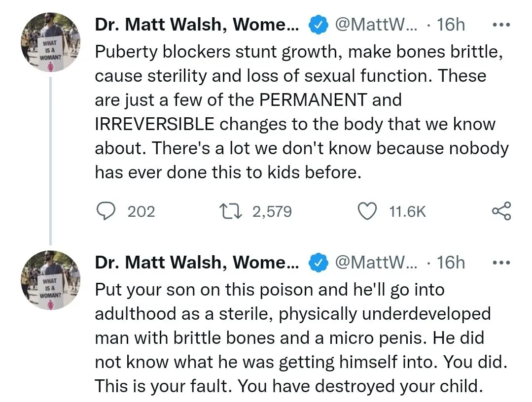Click the 11.6K likes count
The width and height of the screenshot is (532, 402).
[x=407, y=212]
